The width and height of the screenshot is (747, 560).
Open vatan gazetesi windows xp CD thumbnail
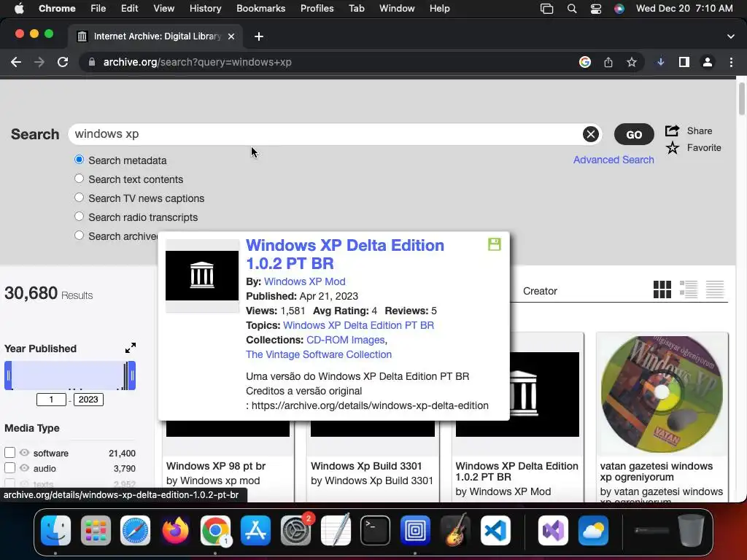pos(662,394)
